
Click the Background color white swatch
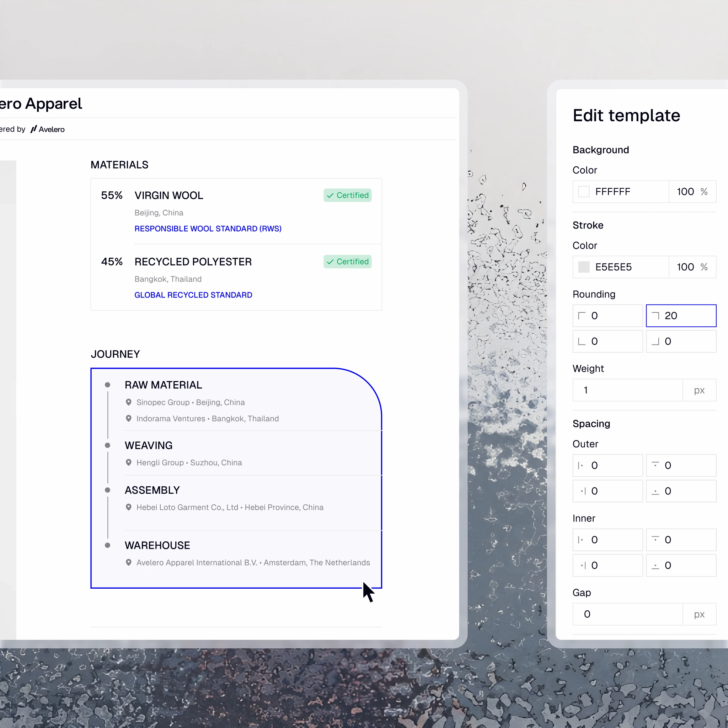click(584, 192)
